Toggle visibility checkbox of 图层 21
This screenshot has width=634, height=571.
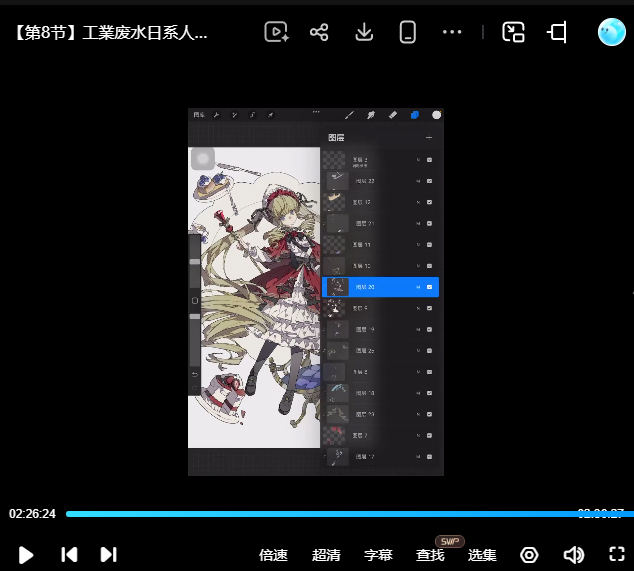429,224
